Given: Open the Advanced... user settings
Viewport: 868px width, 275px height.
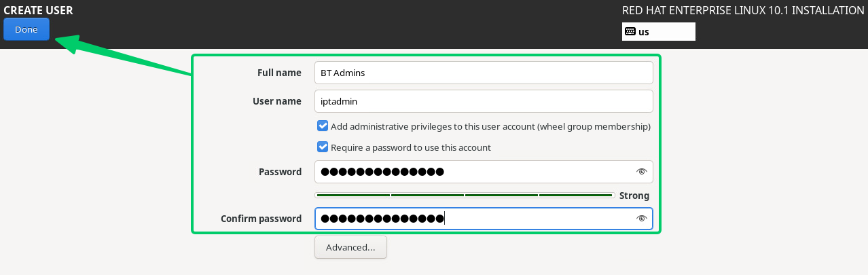Looking at the screenshot, I should tap(350, 247).
